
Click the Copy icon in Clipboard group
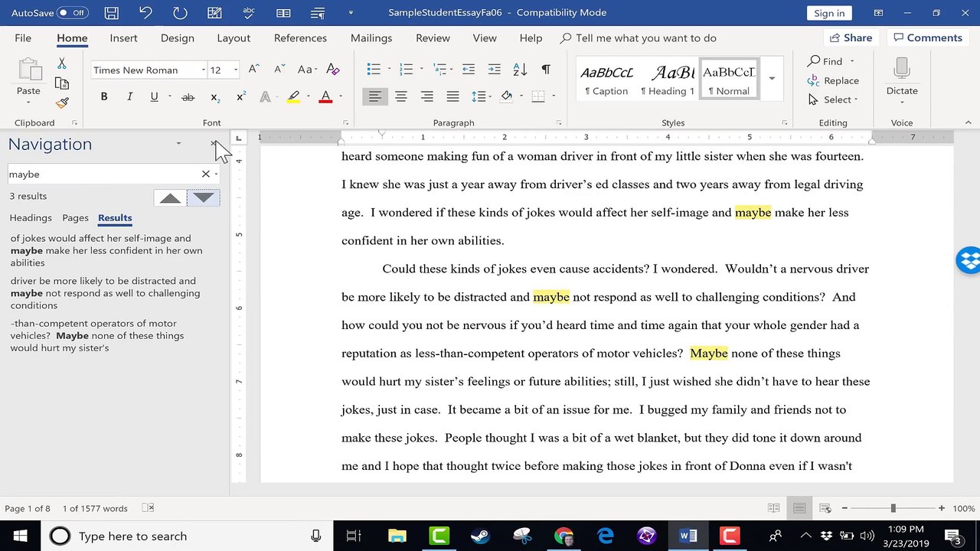(x=62, y=83)
